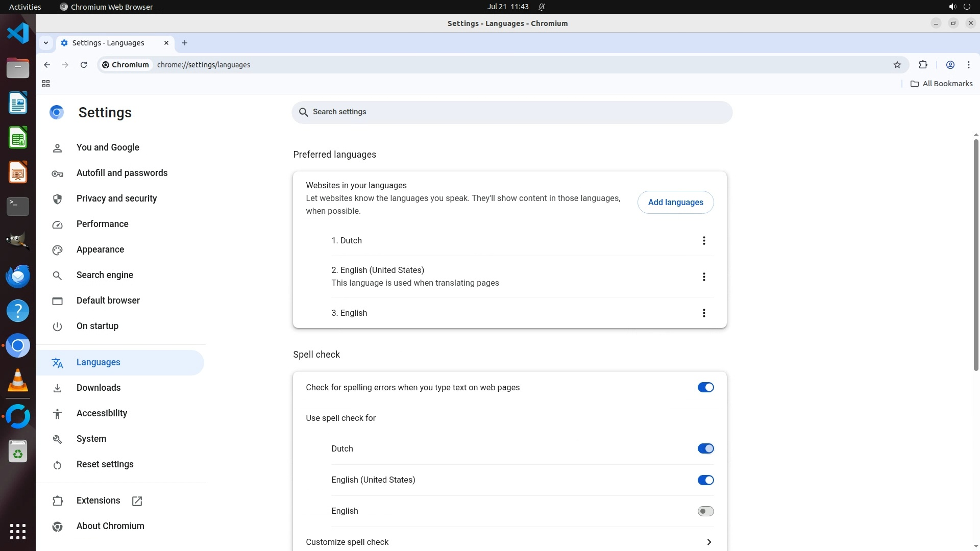
Task: Toggle spell check for spelling errors on web pages
Action: coord(705,387)
